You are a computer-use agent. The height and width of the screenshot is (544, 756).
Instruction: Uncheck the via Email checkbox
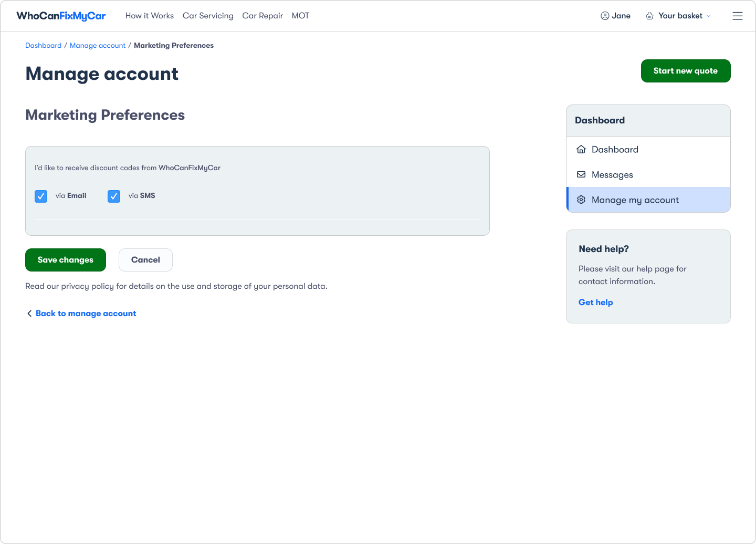point(41,196)
